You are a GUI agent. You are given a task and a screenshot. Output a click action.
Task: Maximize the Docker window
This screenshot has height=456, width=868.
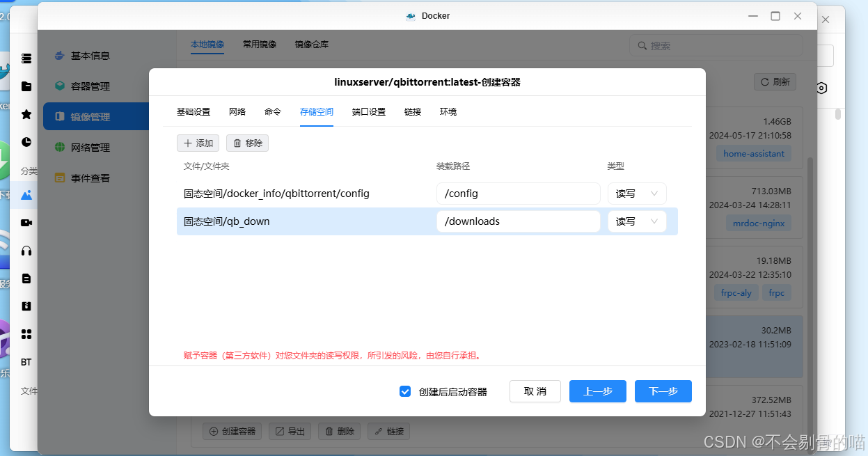tap(775, 16)
